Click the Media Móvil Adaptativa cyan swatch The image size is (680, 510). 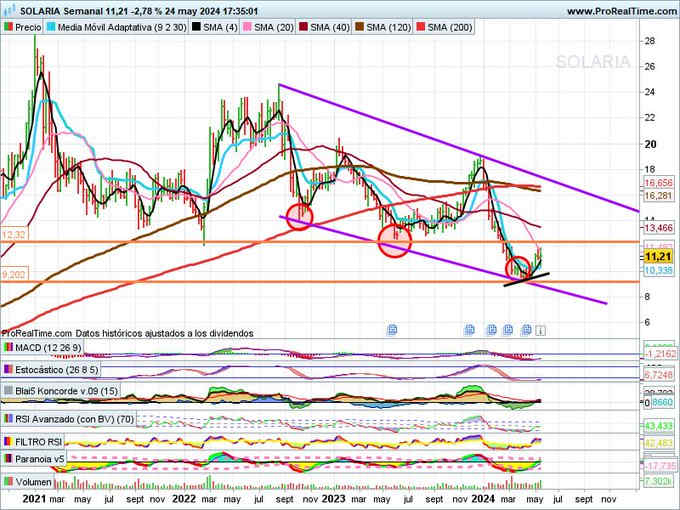pyautogui.click(x=51, y=27)
